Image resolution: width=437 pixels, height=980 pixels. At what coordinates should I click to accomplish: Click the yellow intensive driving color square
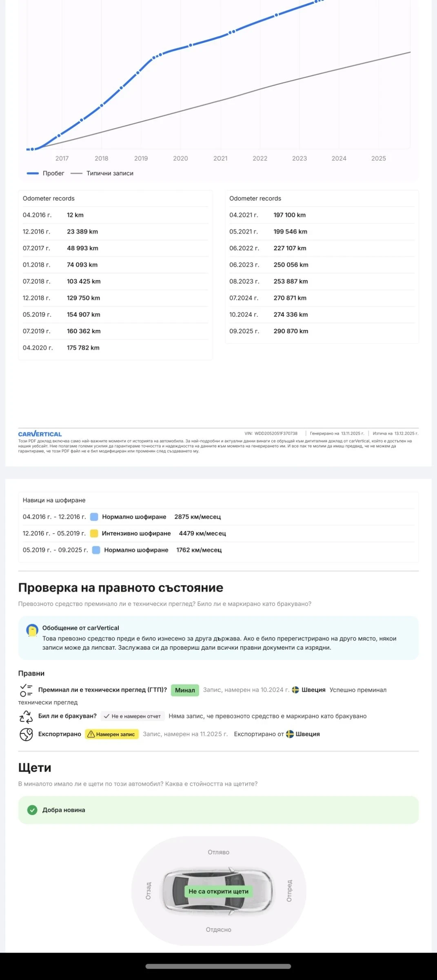coord(94,533)
